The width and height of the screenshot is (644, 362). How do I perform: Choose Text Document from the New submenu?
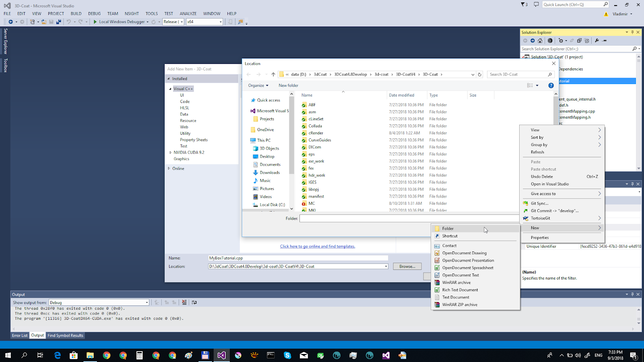pyautogui.click(x=475, y=297)
